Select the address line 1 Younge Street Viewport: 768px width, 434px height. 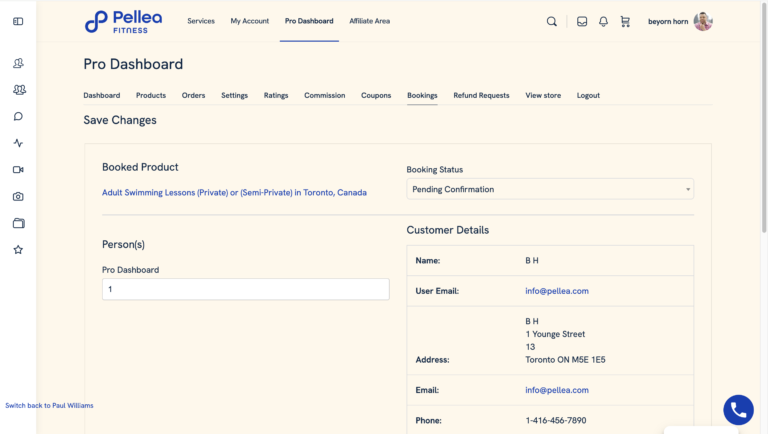(555, 334)
